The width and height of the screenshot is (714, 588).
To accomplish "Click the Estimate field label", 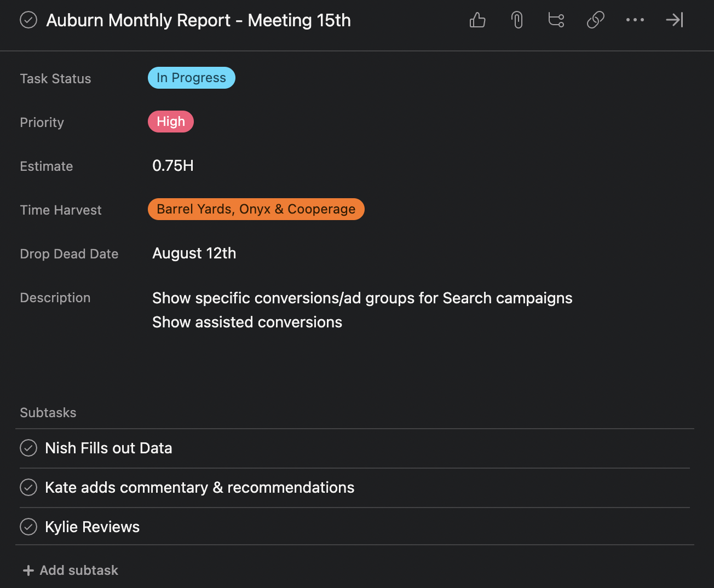I will click(x=47, y=166).
